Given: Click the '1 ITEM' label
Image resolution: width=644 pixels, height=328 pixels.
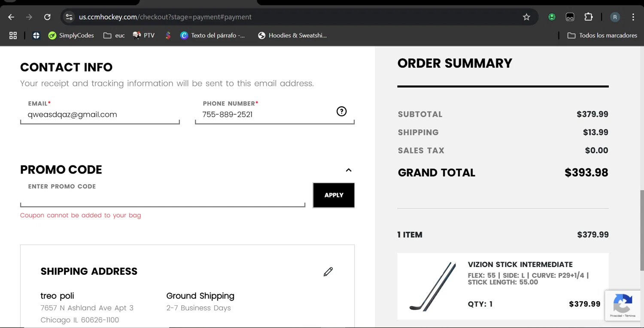Looking at the screenshot, I should (410, 235).
